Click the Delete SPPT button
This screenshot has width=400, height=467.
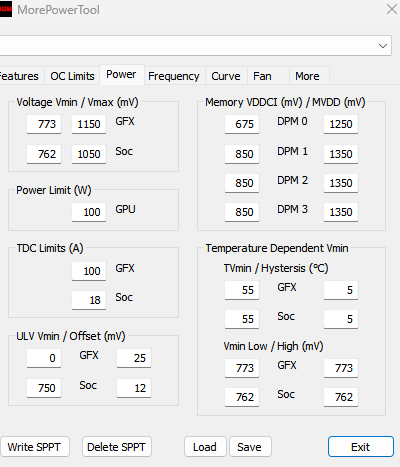(x=117, y=447)
